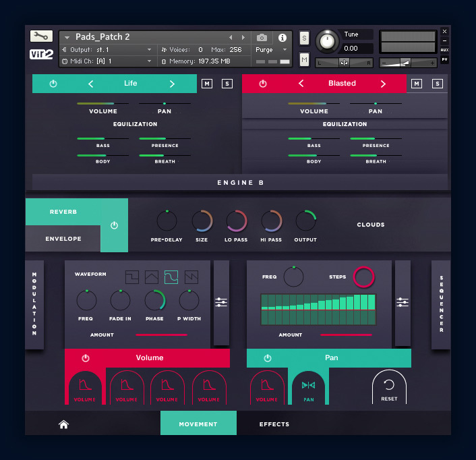Mute the Blasted engine with M
Image resolution: width=476 pixels, height=460 pixels.
[417, 84]
